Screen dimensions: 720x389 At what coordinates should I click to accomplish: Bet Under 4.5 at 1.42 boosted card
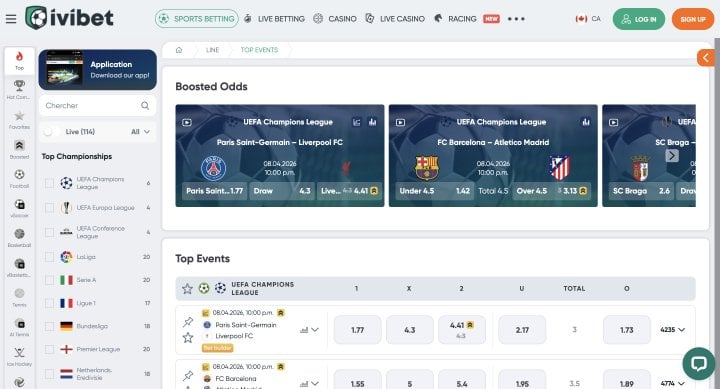tap(434, 191)
